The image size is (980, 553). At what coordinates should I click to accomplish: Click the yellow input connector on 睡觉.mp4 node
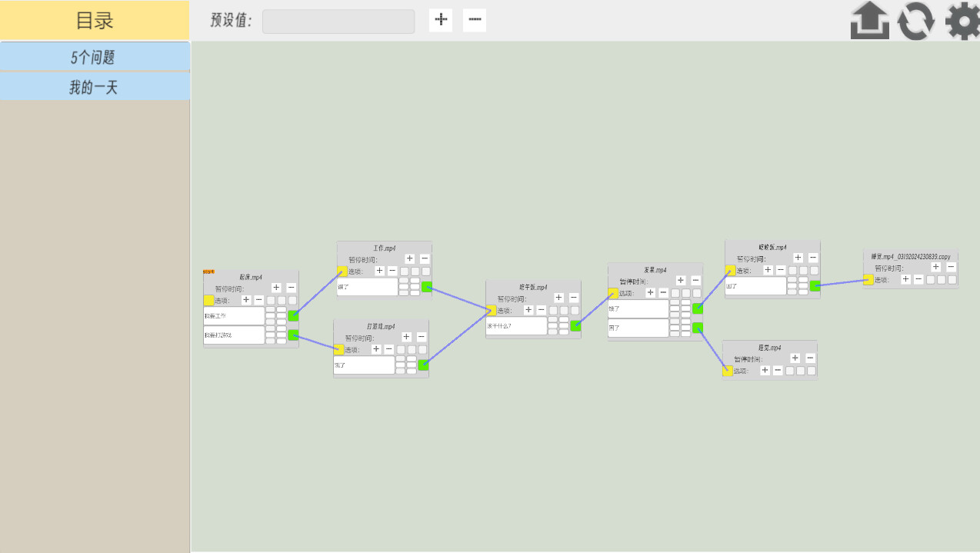[x=728, y=371]
